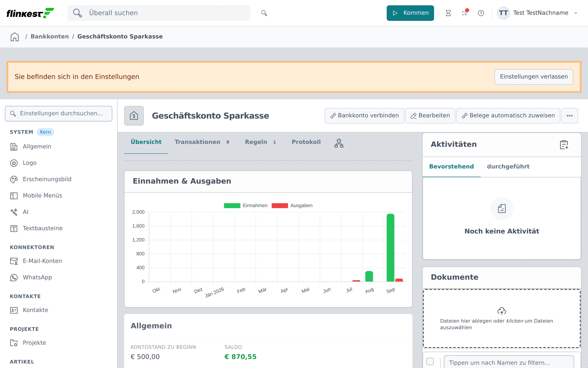Screen dimensions: 588x368
Task: Add a new activity with the clipboard icon
Action: (x=564, y=145)
